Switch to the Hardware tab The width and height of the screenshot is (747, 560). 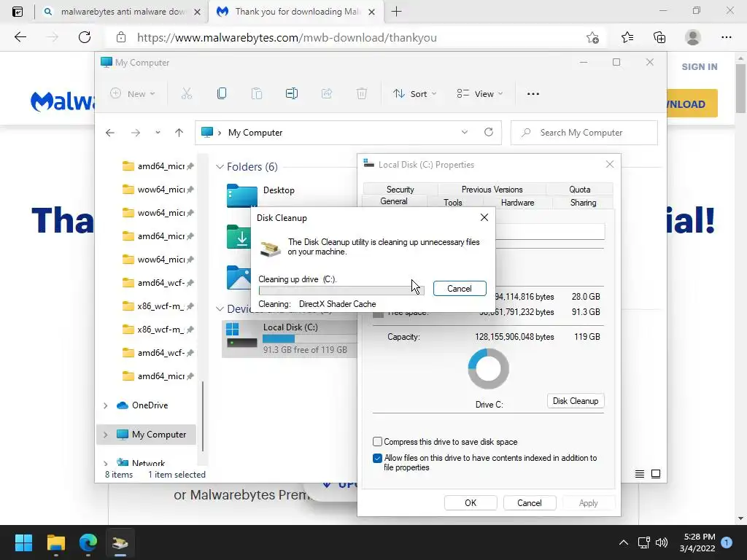tap(517, 203)
